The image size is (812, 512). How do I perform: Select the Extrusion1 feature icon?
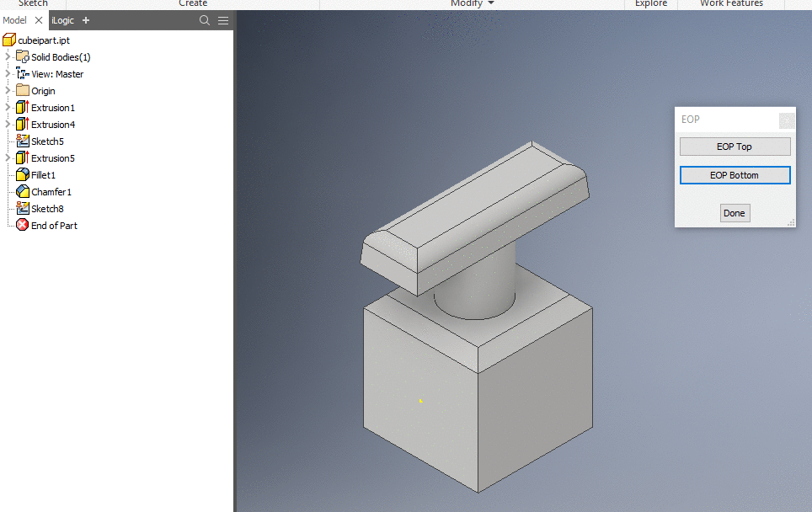(x=23, y=107)
